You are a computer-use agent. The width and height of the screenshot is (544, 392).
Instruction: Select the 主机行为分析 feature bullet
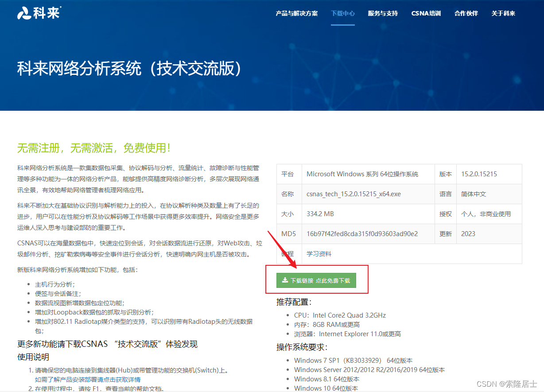tap(55, 284)
